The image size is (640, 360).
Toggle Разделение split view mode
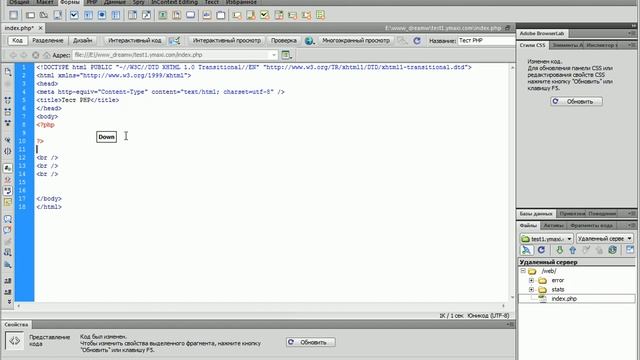coord(48,40)
